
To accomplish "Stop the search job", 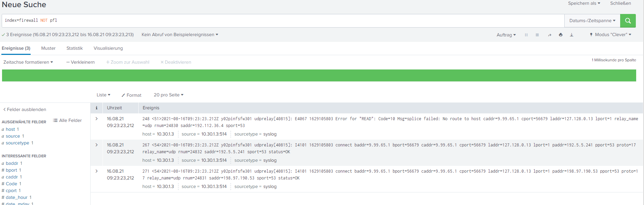I will (537, 35).
